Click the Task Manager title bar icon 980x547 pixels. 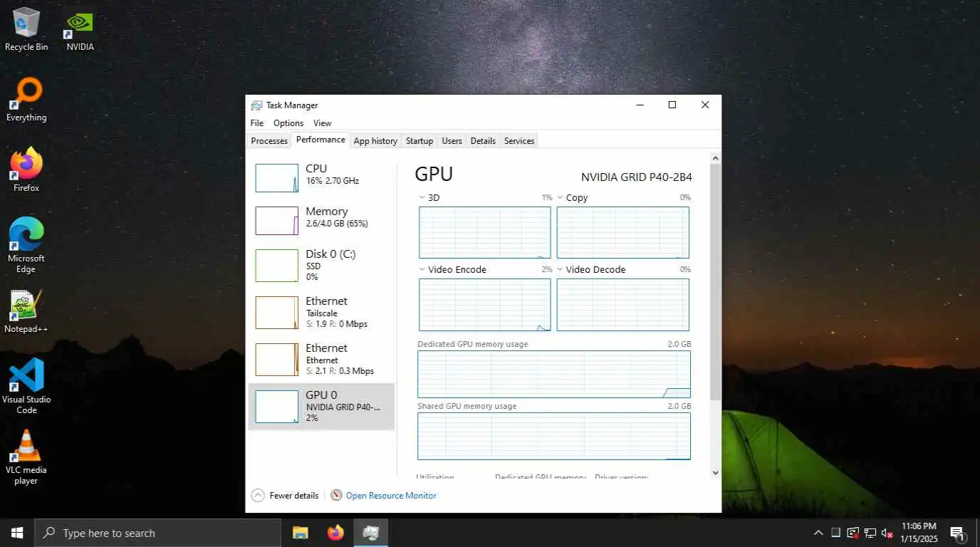tap(256, 105)
